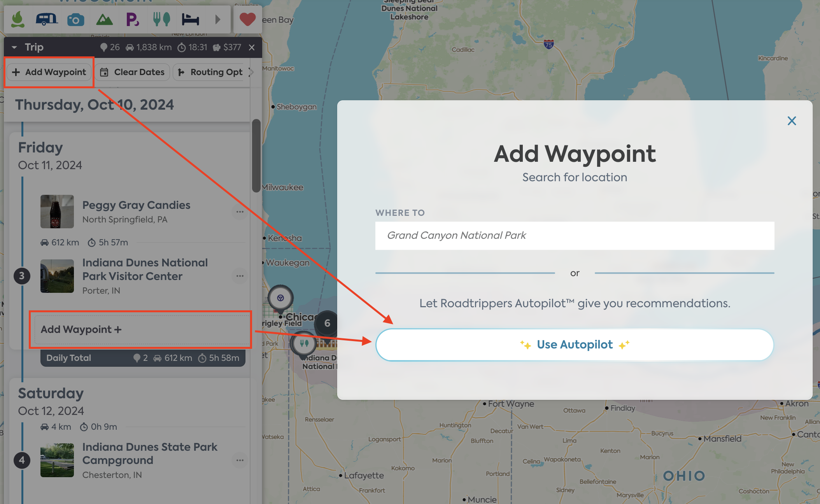
Task: Select the camera sightseeing icon
Action: click(75, 19)
